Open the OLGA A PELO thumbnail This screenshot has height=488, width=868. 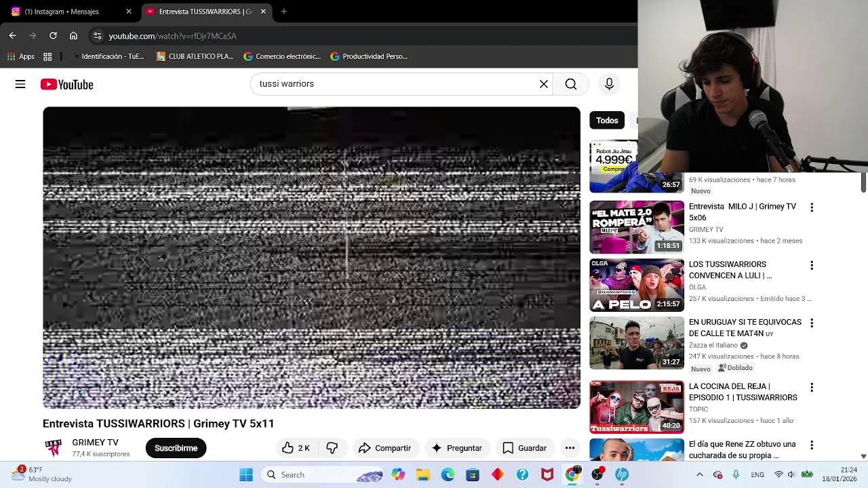[637, 285]
